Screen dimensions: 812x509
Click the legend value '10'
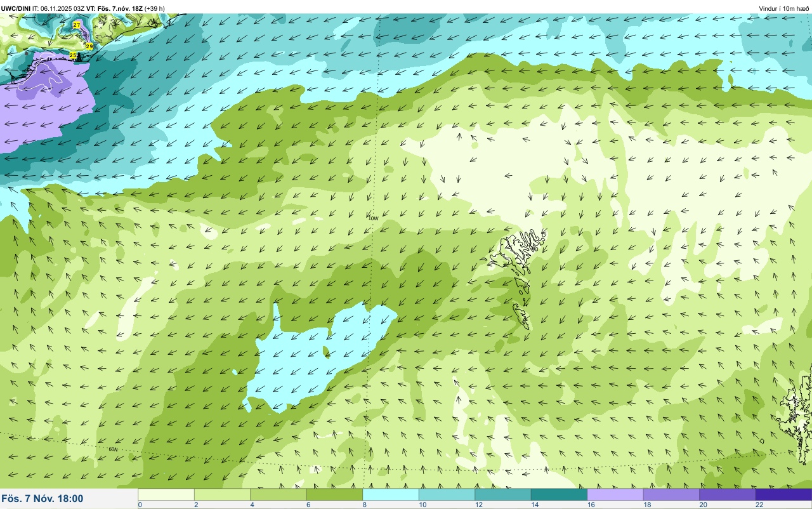coord(422,505)
